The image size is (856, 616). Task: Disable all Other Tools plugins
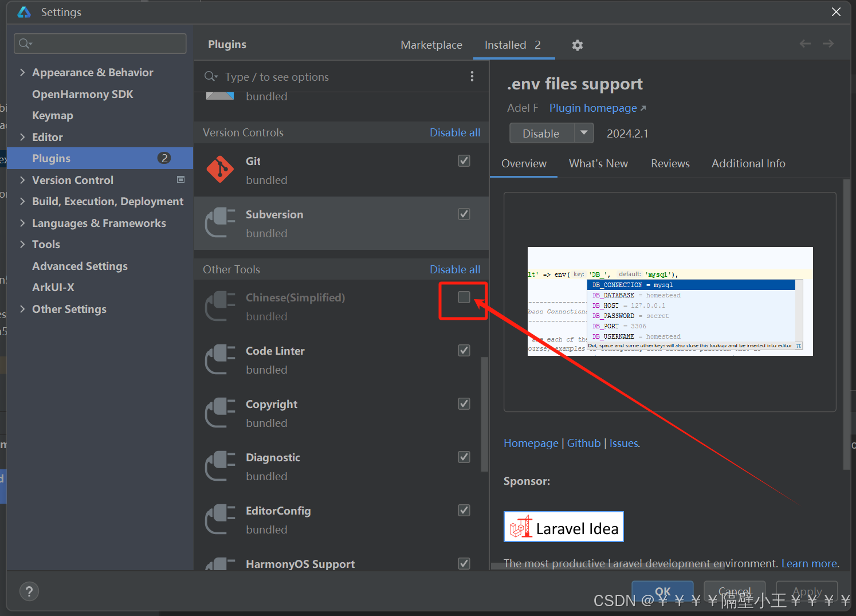[455, 269]
